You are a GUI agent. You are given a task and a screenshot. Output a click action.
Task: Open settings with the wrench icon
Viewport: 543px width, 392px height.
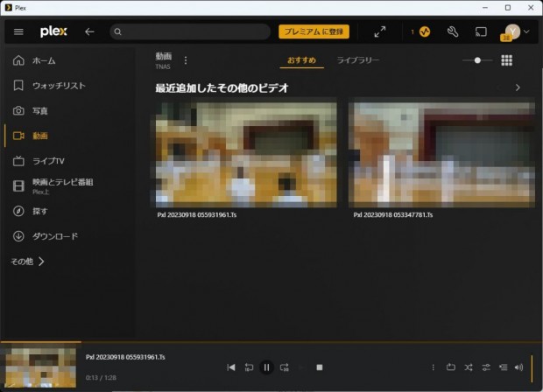(453, 31)
